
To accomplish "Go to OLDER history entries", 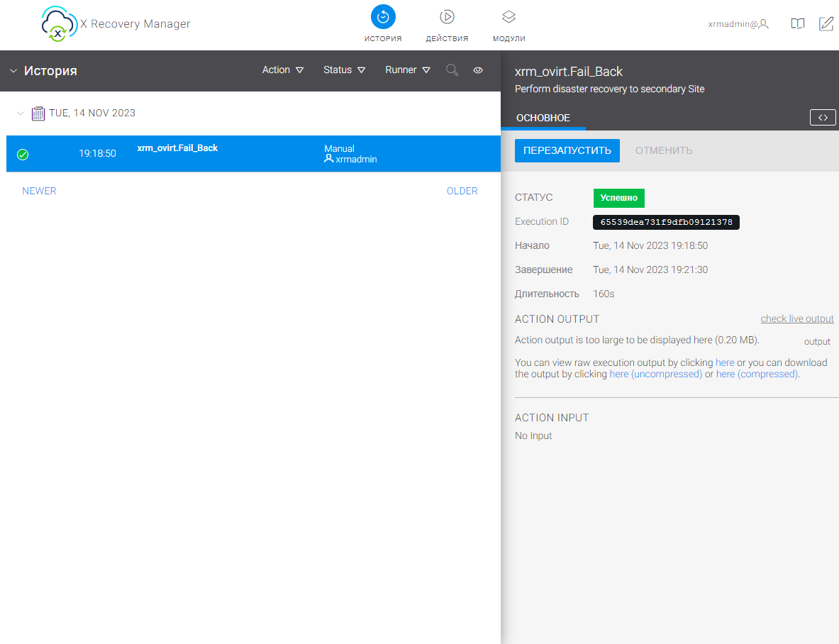I will click(462, 191).
